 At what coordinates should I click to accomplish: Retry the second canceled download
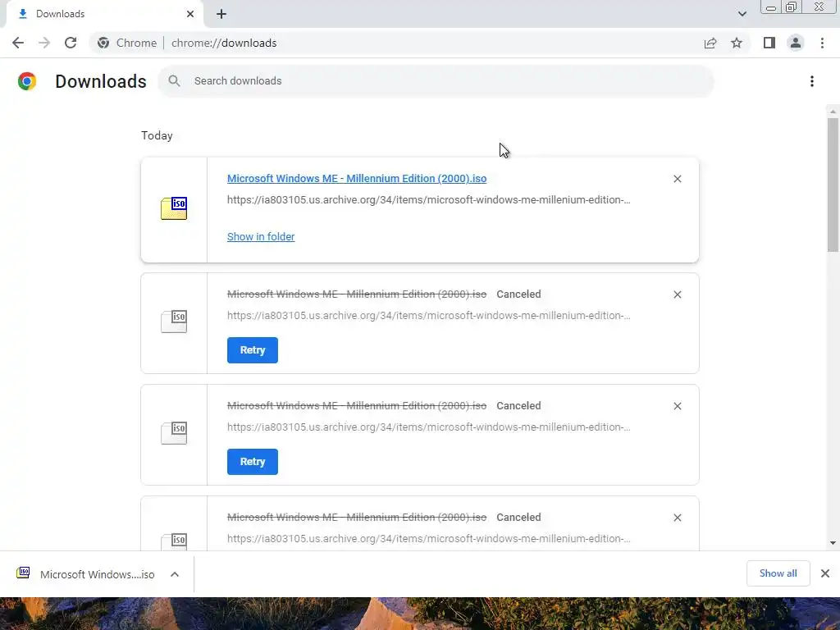click(x=253, y=462)
